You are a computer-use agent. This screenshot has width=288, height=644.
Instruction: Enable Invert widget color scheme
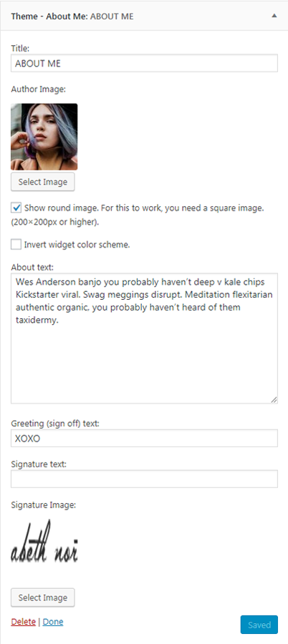16,245
